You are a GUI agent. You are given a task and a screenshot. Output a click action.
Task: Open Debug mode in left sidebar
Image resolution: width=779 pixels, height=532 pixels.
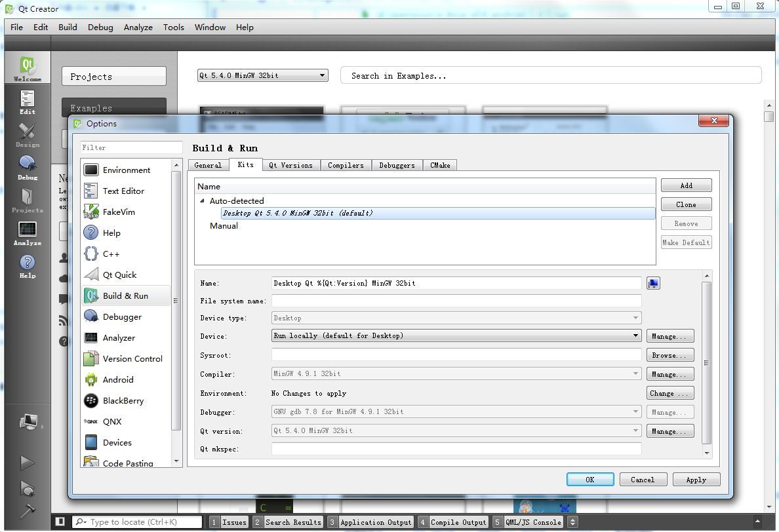[x=28, y=167]
